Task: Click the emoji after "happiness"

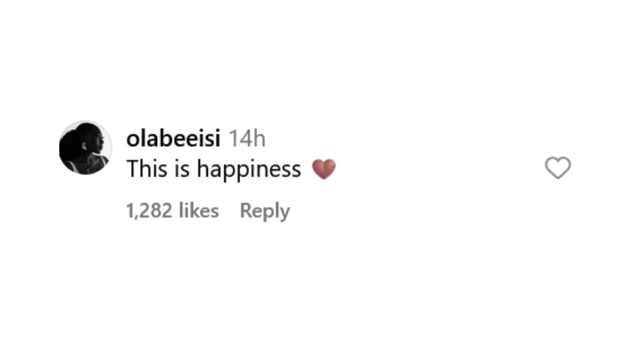Action: click(x=324, y=169)
